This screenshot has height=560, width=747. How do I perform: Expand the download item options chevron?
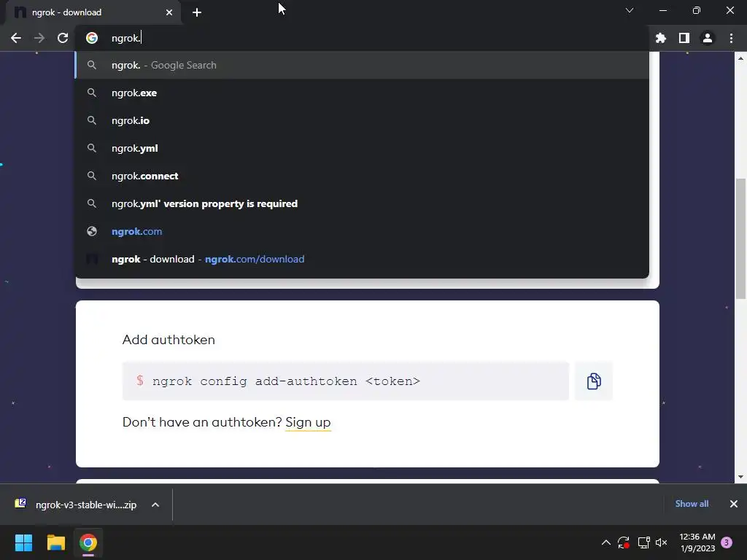[155, 505]
